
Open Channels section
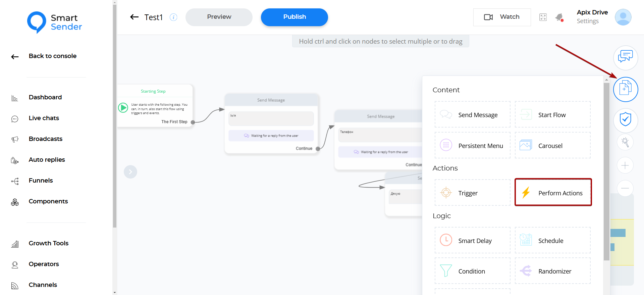pos(43,285)
